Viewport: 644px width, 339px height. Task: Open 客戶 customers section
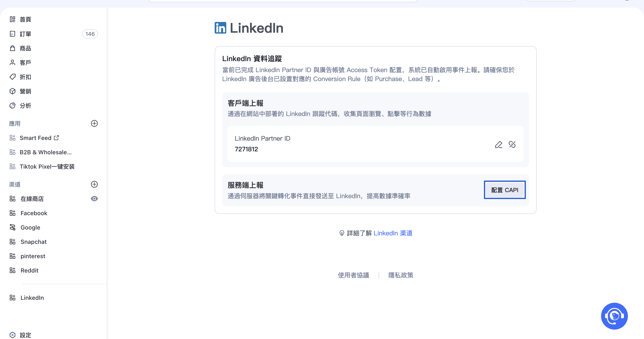[25, 63]
